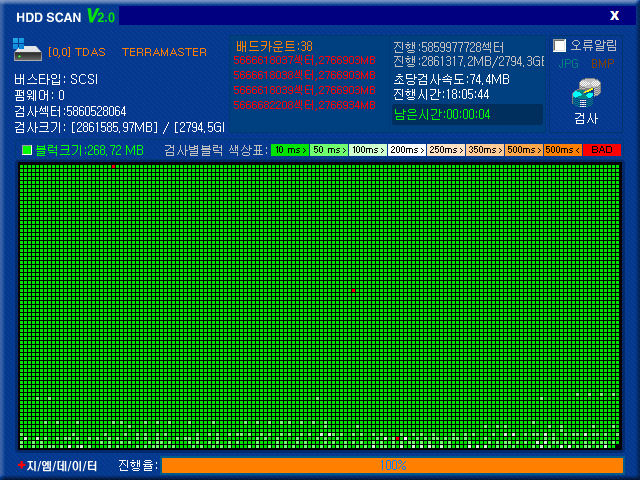Click the red bad block near grid top

point(113,167)
